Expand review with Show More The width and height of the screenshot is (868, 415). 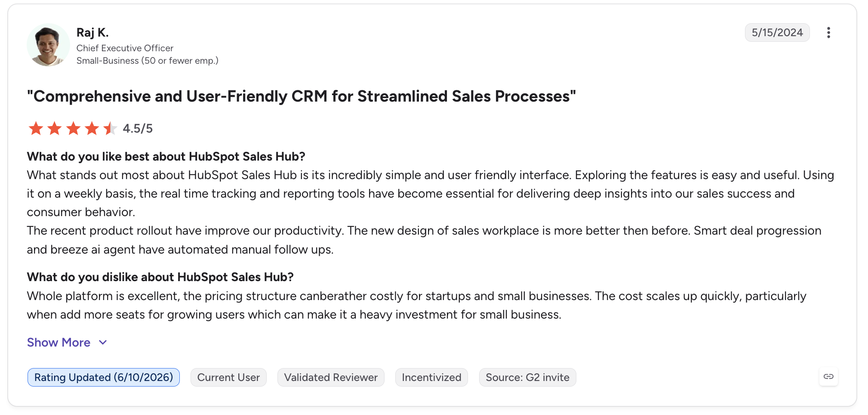point(58,342)
